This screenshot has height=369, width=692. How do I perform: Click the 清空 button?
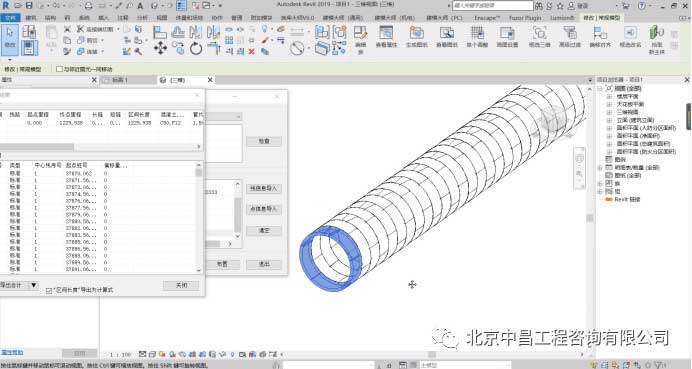pos(263,230)
